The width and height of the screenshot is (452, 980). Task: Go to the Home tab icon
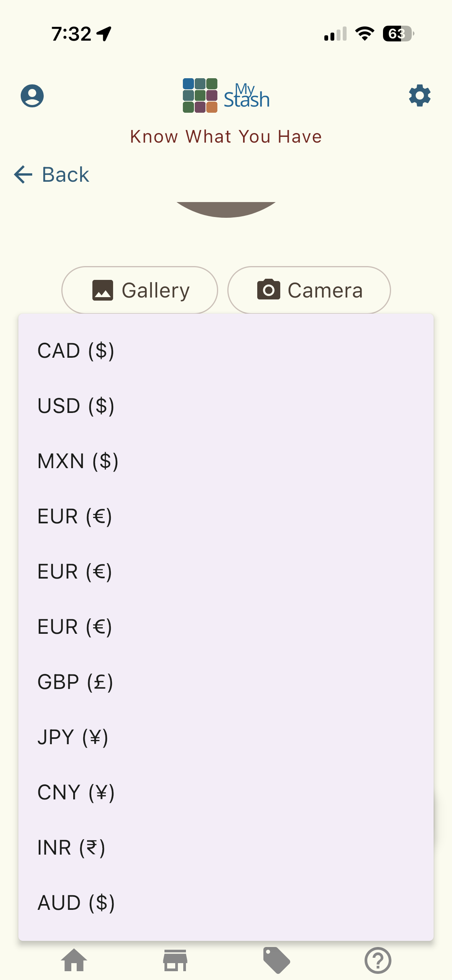(74, 960)
